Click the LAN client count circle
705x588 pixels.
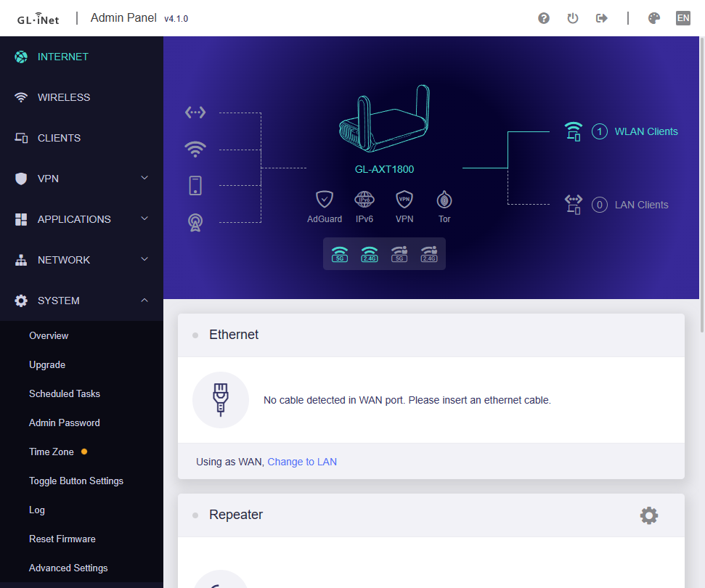pos(599,205)
